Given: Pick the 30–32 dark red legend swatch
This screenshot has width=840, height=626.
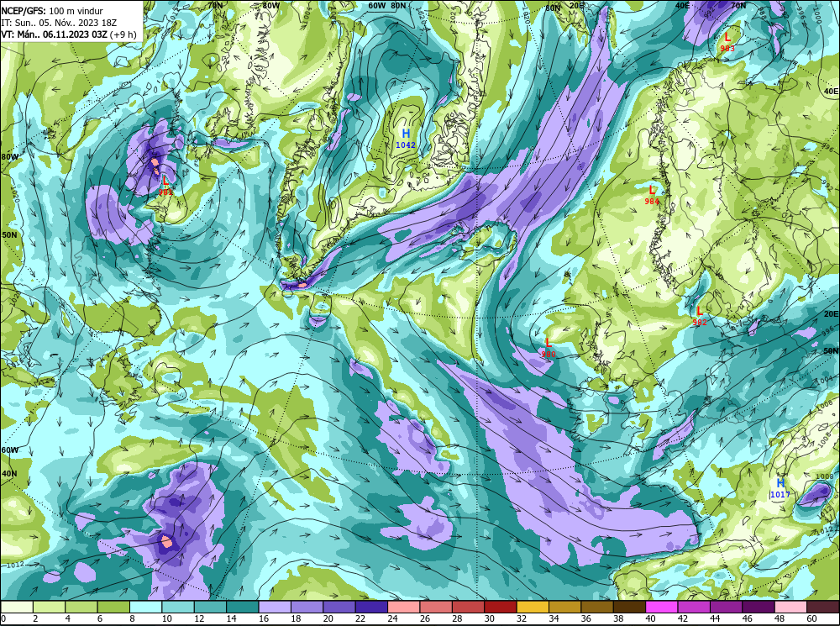Looking at the screenshot, I should (500, 607).
